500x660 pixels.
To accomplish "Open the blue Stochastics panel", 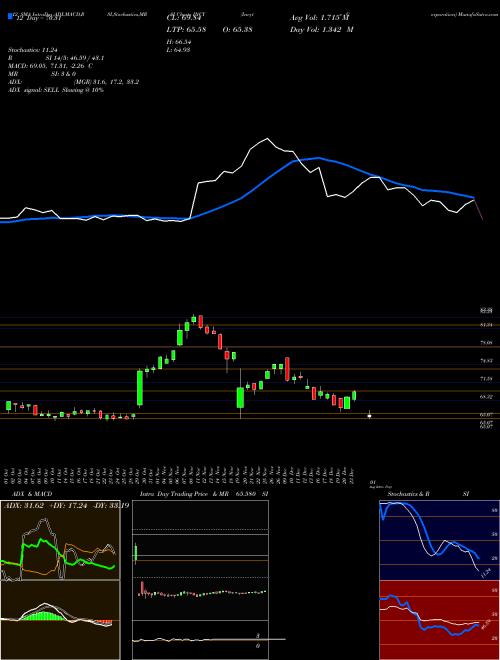I will [439, 540].
